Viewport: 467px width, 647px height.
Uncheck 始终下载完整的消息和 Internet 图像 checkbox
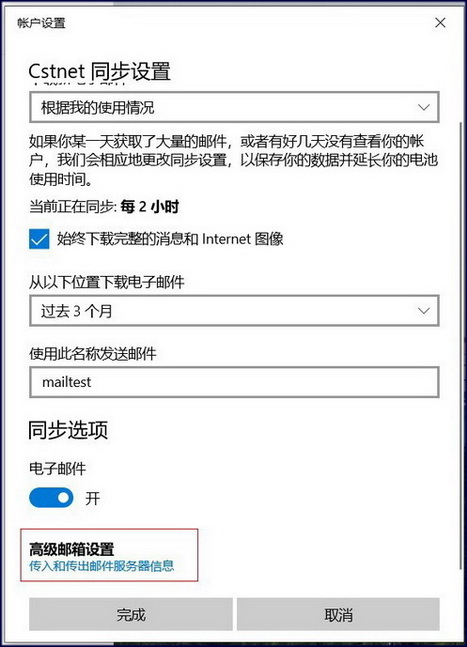[39, 239]
